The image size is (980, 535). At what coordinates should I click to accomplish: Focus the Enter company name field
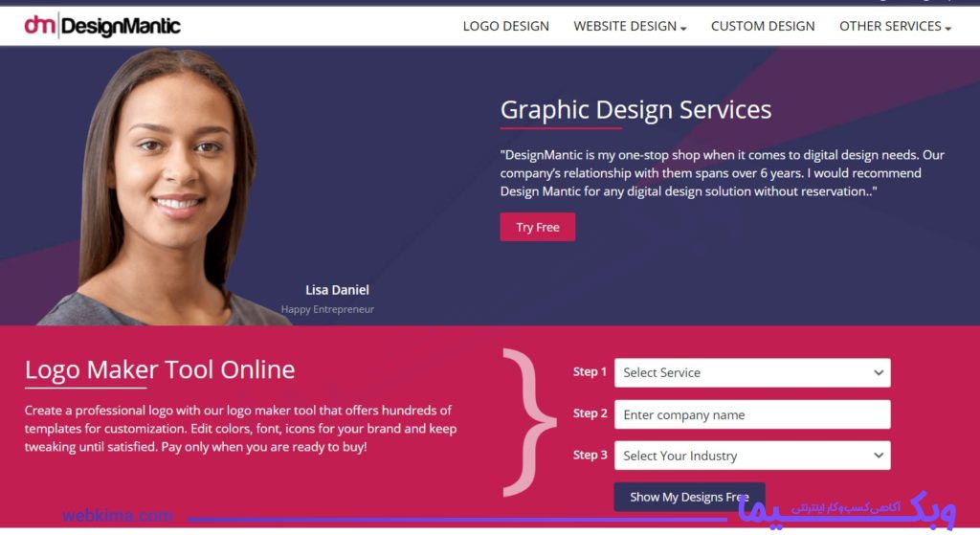pos(752,414)
